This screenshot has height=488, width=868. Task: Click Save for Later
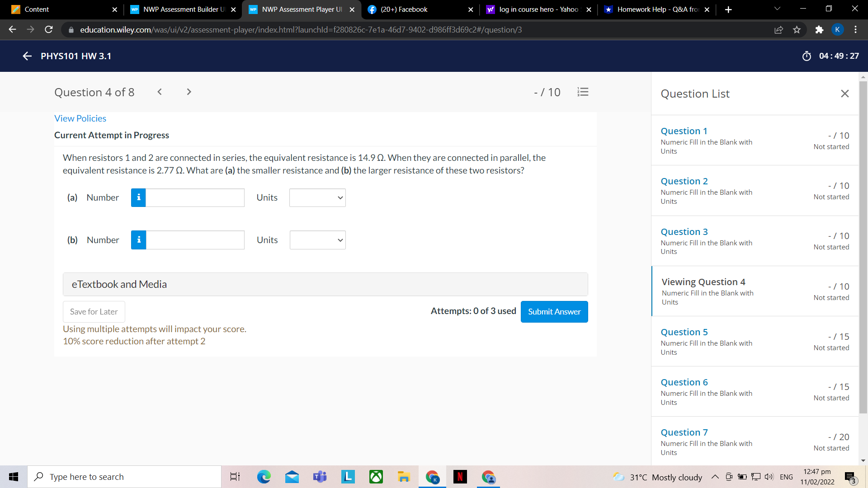pyautogui.click(x=94, y=312)
